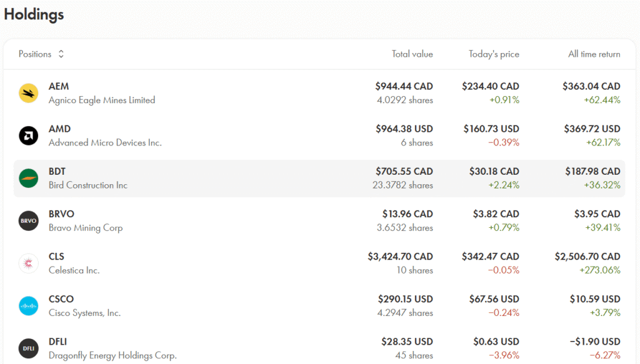The width and height of the screenshot is (640, 364).
Task: Toggle the Positions sort arrows icon
Action: pos(61,54)
